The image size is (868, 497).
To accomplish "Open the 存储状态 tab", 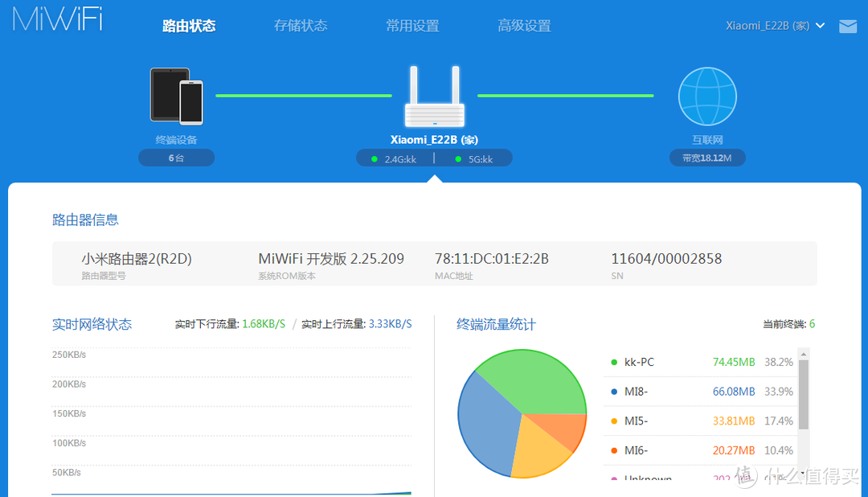I will pyautogui.click(x=301, y=26).
